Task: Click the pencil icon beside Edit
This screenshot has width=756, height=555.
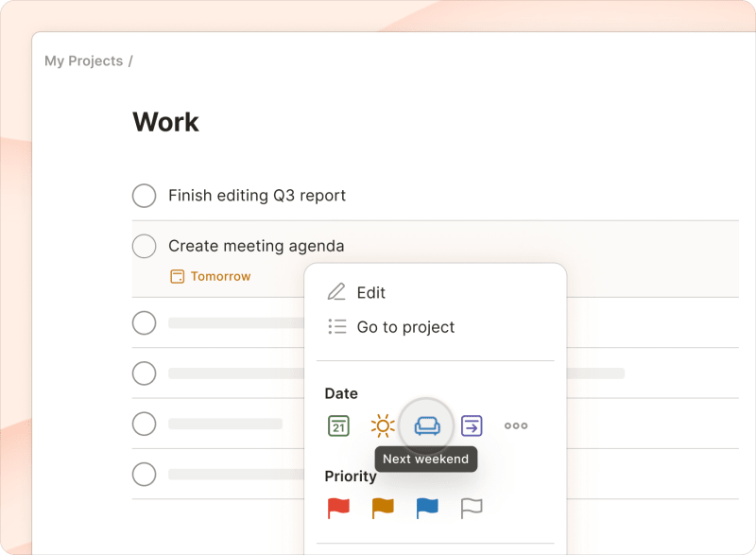Action: click(x=336, y=292)
